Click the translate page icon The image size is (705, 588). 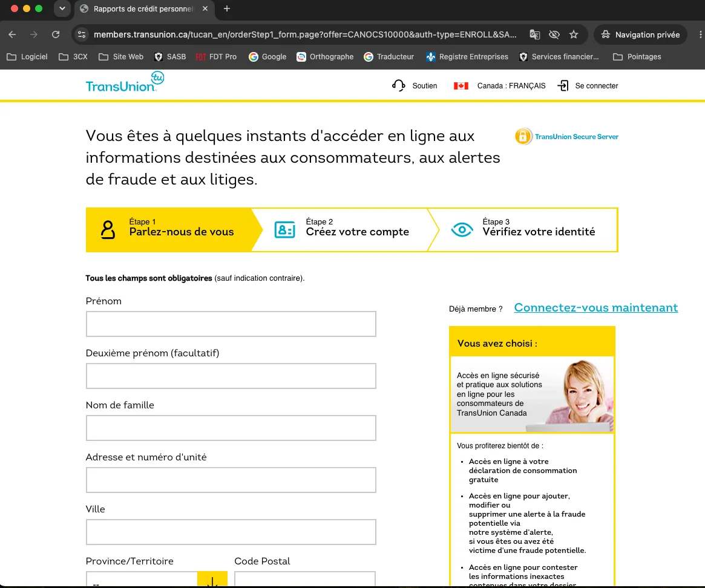(x=534, y=34)
